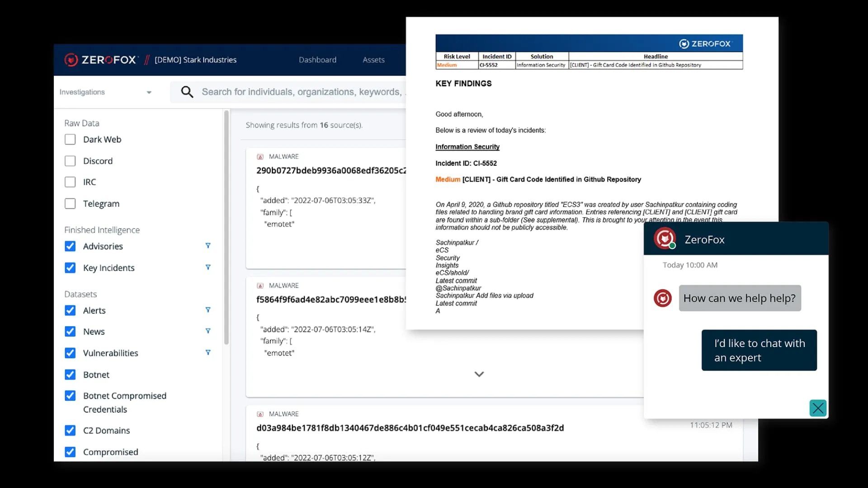
Task: Click first MALWARE result type icon
Action: coord(260,157)
